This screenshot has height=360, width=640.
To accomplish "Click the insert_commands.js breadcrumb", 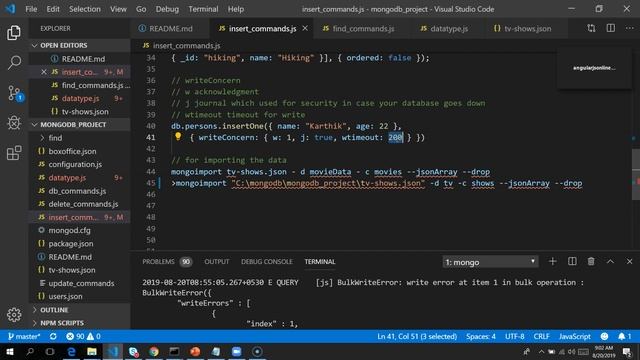I will (x=187, y=46).
